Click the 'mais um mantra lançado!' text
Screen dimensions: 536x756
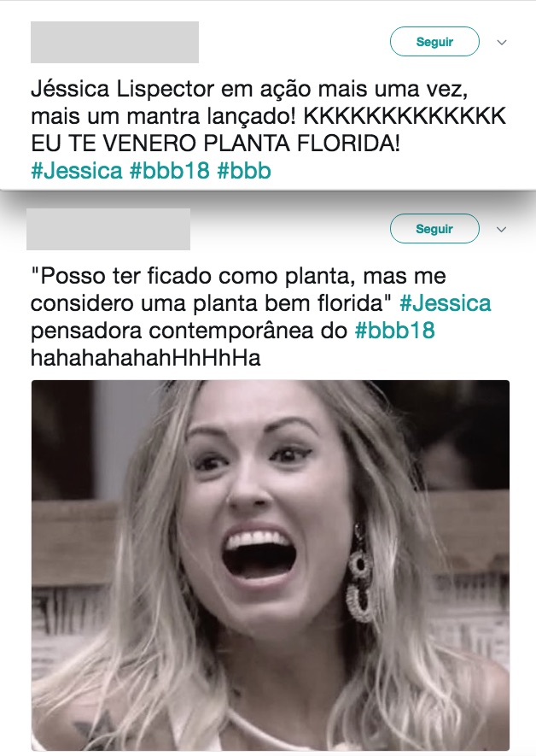[164, 116]
